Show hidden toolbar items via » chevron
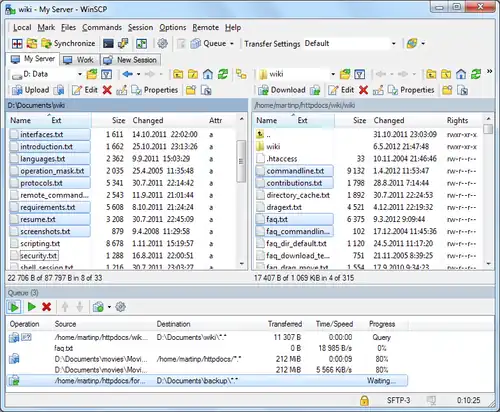The width and height of the screenshot is (500, 412). click(x=489, y=71)
